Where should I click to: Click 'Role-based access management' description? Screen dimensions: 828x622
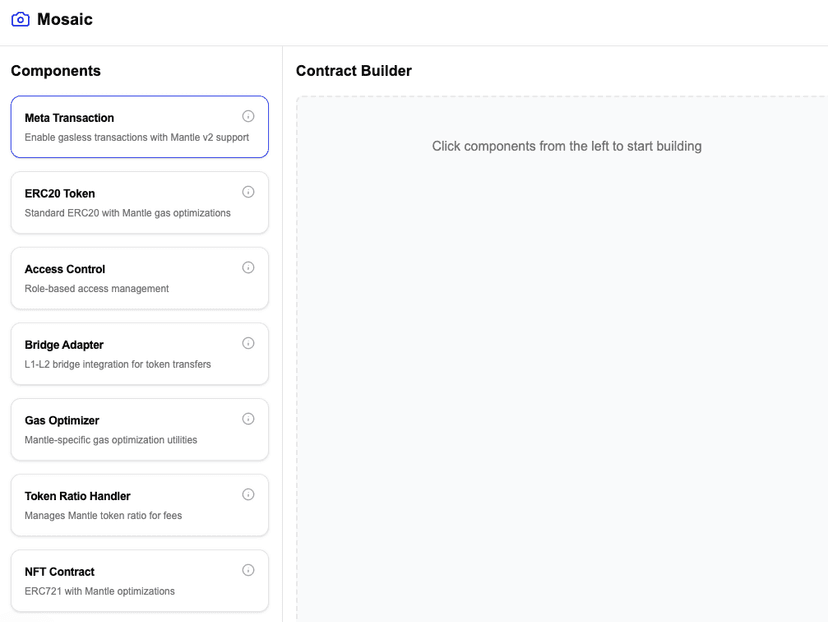97,288
